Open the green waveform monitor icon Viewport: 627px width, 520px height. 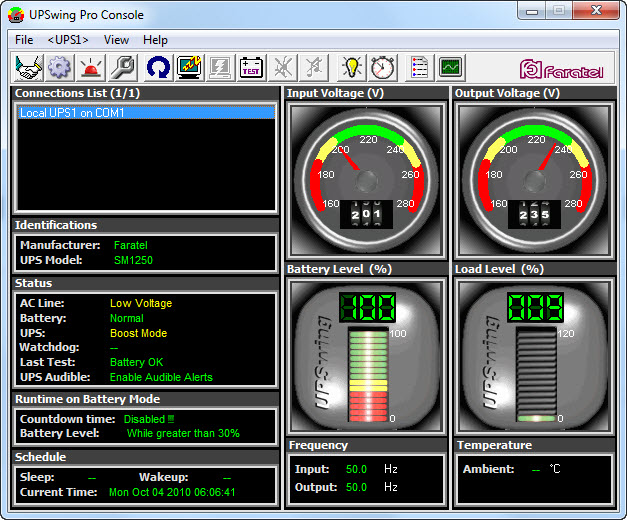pyautogui.click(x=450, y=67)
